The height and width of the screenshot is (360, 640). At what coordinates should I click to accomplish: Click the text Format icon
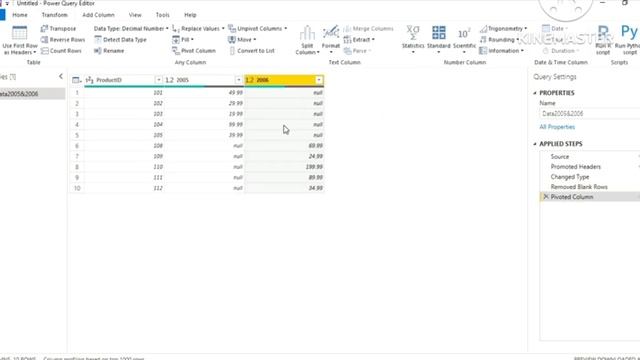pyautogui.click(x=331, y=33)
